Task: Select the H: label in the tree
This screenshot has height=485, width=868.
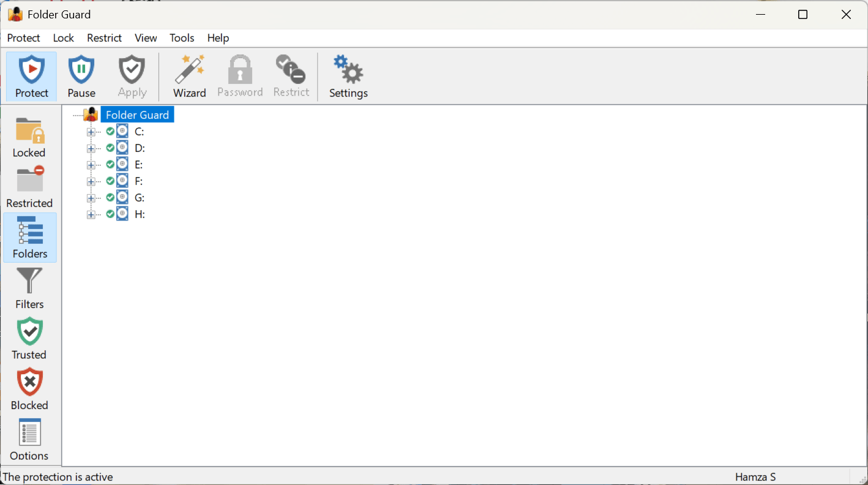Action: click(140, 214)
